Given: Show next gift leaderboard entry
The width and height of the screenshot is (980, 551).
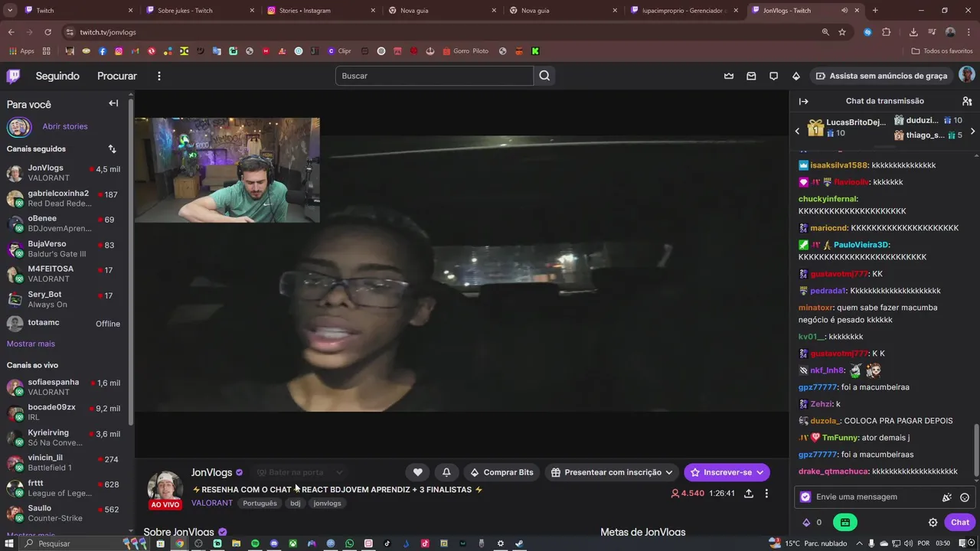Looking at the screenshot, I should click(x=973, y=131).
